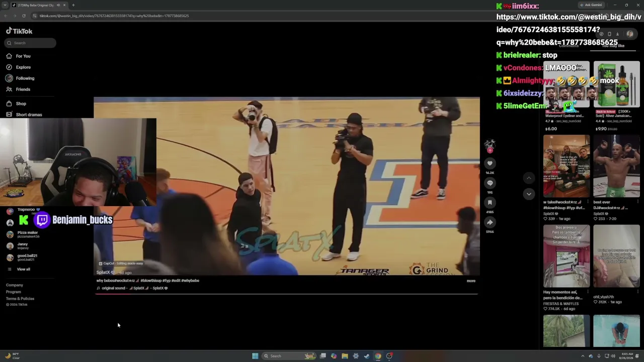Screen dimensions: 644x362
Task: Open the tab search dropdown in Chrome
Action: [x=5, y=5]
